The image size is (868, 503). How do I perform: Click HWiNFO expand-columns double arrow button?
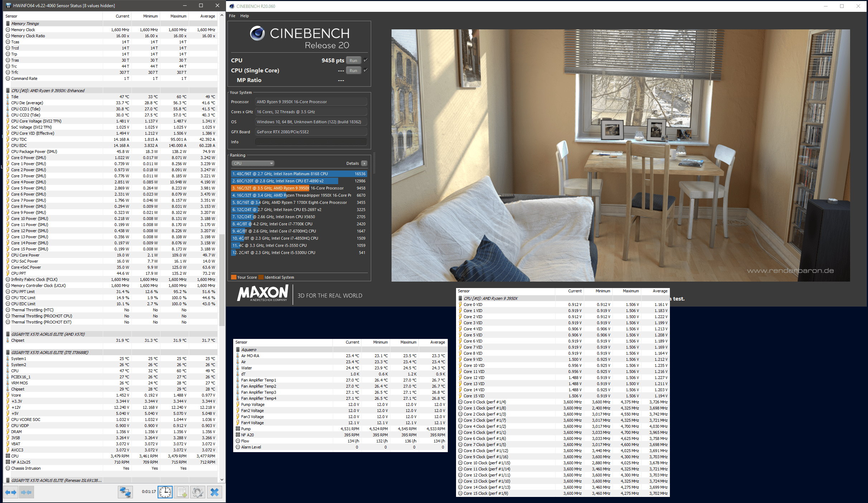(11, 492)
